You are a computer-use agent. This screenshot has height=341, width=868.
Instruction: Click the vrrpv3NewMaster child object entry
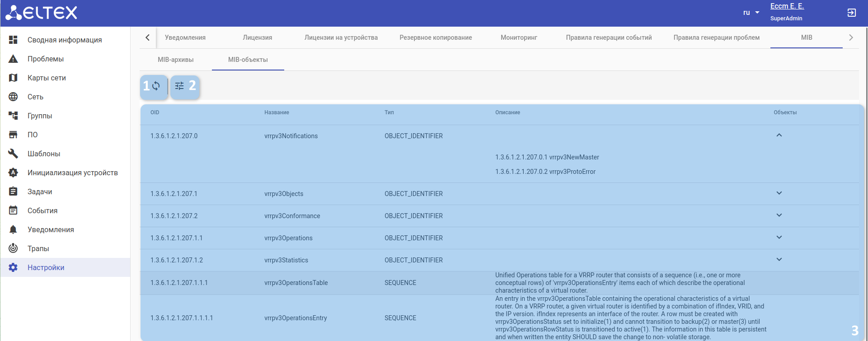click(547, 157)
